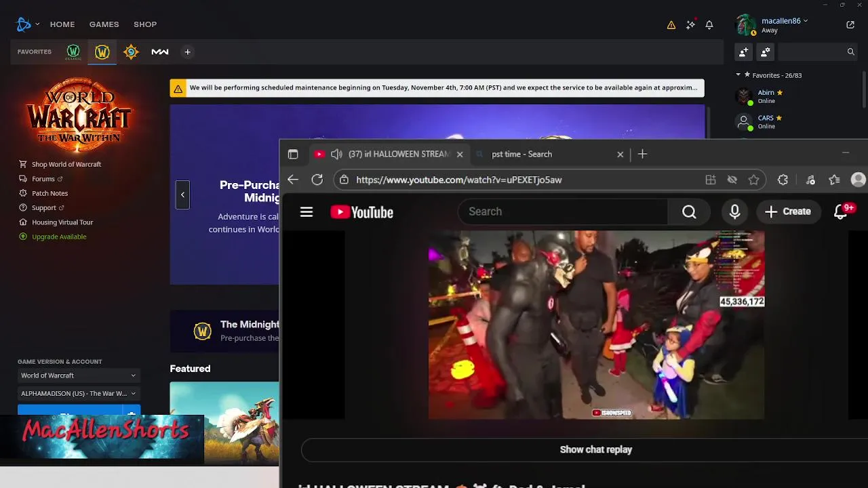Click friends list vertical scrollbar
Viewport: 868px width, 488px height.
(864, 89)
